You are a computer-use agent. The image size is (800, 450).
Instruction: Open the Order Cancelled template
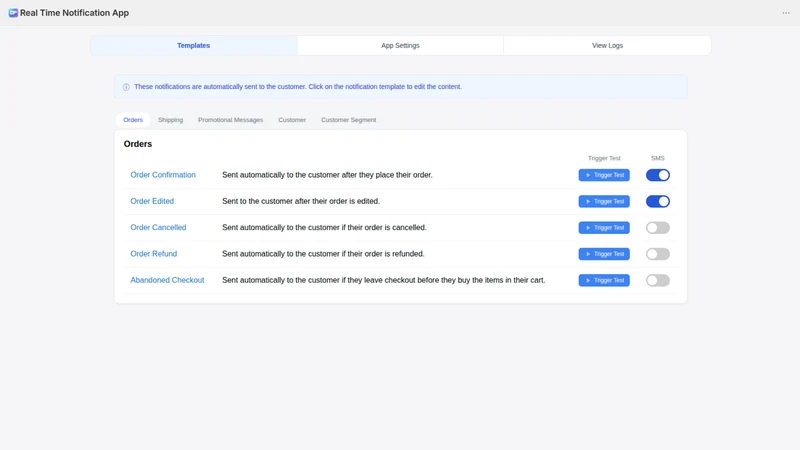pyautogui.click(x=158, y=228)
